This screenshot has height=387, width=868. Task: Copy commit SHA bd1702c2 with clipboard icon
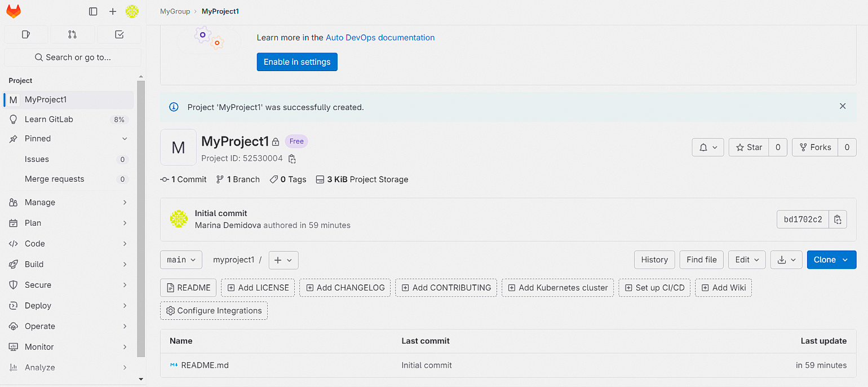[838, 219]
